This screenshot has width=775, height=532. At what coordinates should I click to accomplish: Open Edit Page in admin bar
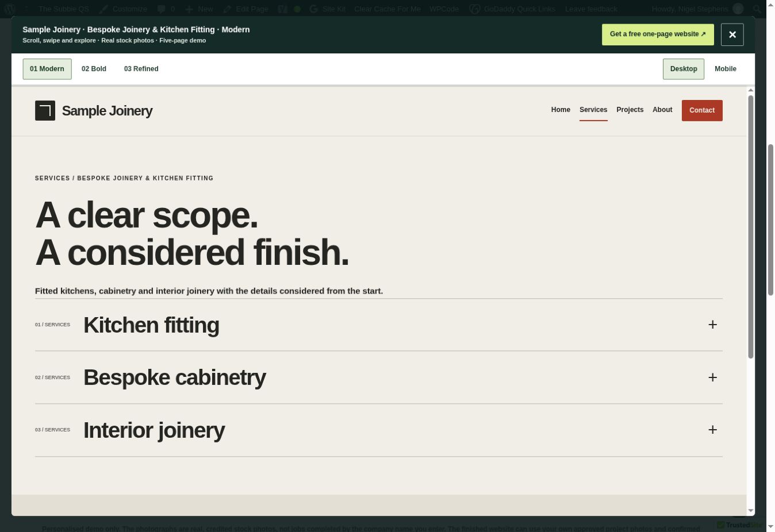point(245,9)
